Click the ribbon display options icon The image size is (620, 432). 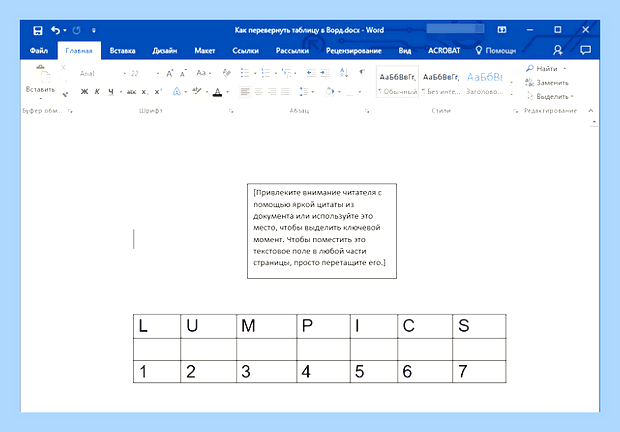tap(502, 30)
